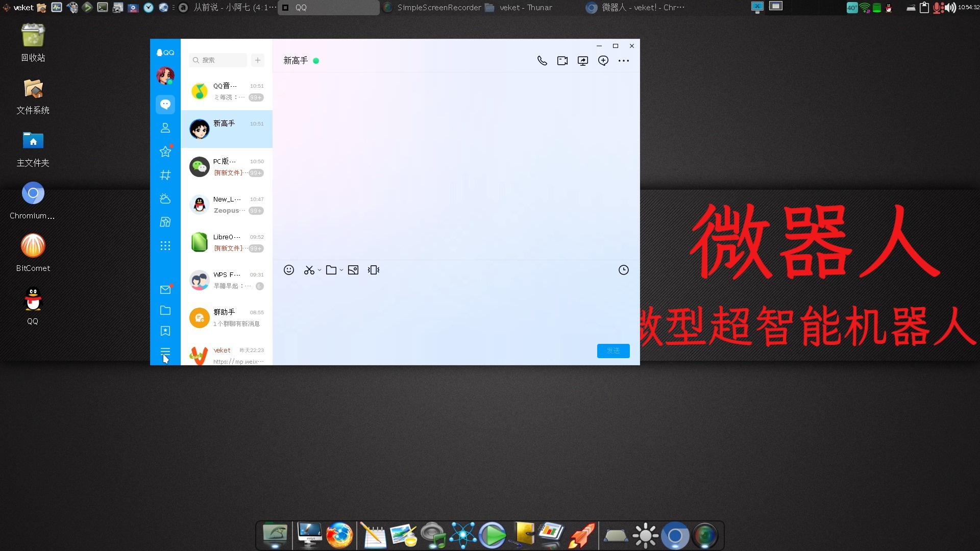980x551 pixels.
Task: Switch to SimpleScreenRecorder in the taskbar
Action: pos(432,8)
